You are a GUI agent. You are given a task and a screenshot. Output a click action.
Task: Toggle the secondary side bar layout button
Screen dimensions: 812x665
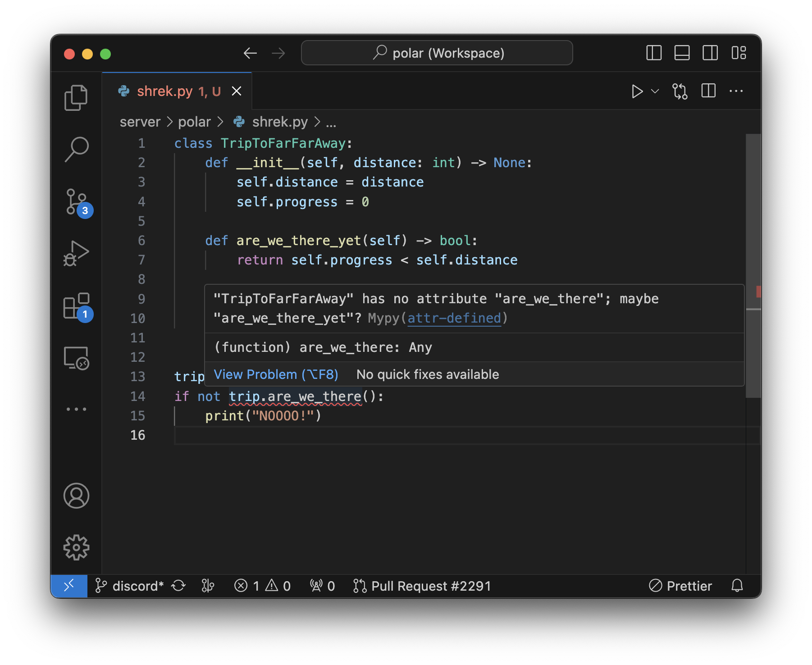click(x=710, y=53)
